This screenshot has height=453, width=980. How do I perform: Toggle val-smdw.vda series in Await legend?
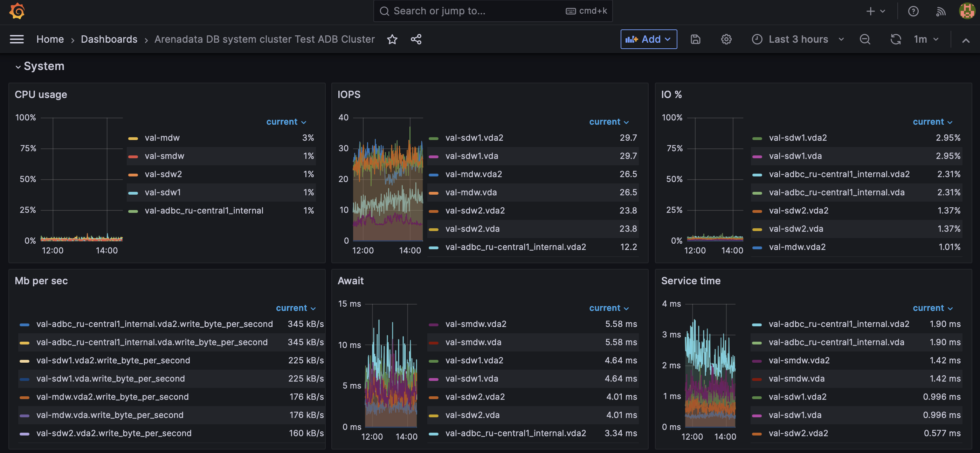tap(473, 342)
